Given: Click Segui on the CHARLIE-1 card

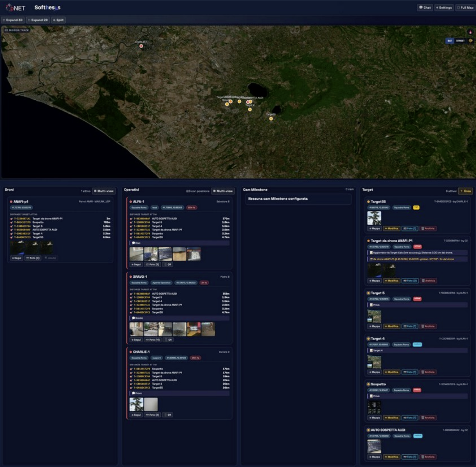Looking at the screenshot, I should click(x=136, y=415).
